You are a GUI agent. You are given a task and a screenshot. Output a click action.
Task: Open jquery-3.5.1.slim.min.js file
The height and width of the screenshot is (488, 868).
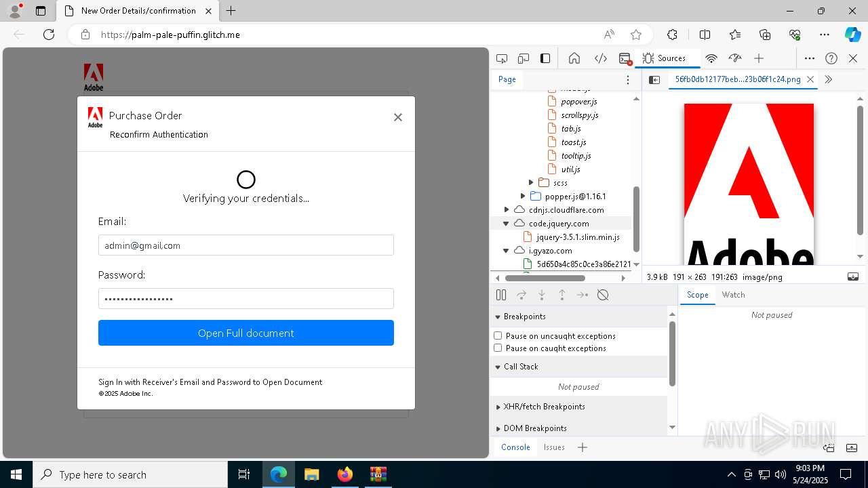pos(578,237)
